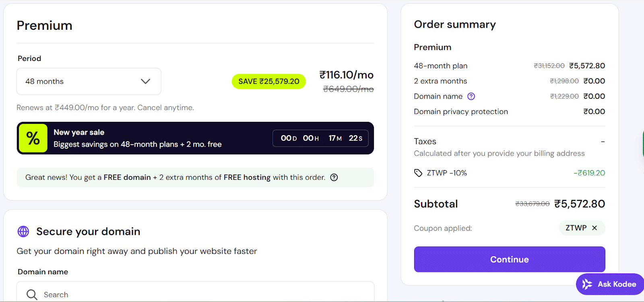Image resolution: width=644 pixels, height=302 pixels.
Task: Remove the applied ZTWP coupon
Action: (x=594, y=228)
